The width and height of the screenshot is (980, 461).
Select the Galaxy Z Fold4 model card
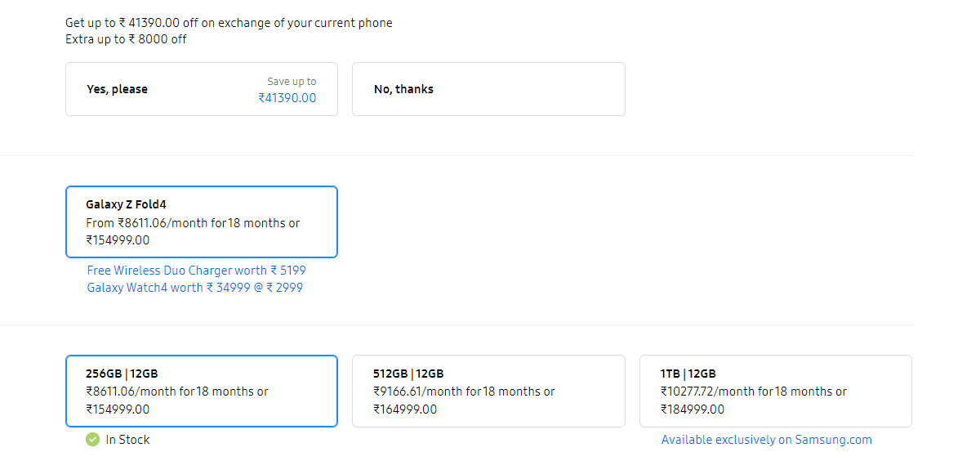point(201,222)
